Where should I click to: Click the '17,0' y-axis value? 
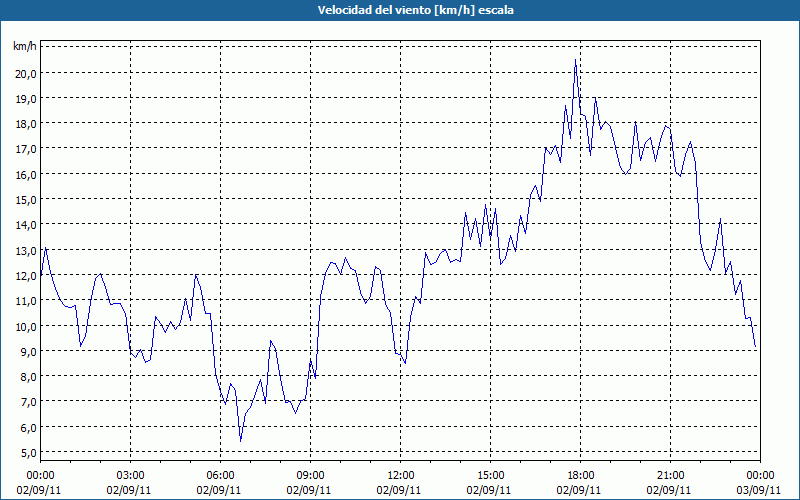[x=27, y=149]
